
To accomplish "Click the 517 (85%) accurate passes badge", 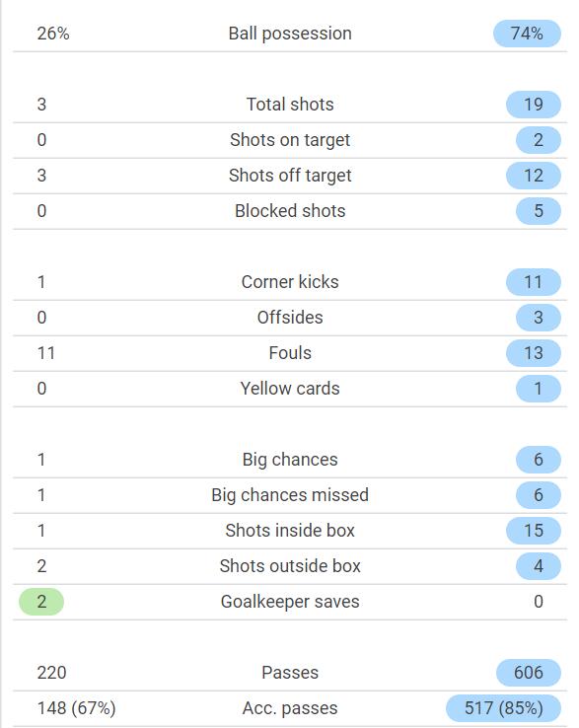I will 503,708.
